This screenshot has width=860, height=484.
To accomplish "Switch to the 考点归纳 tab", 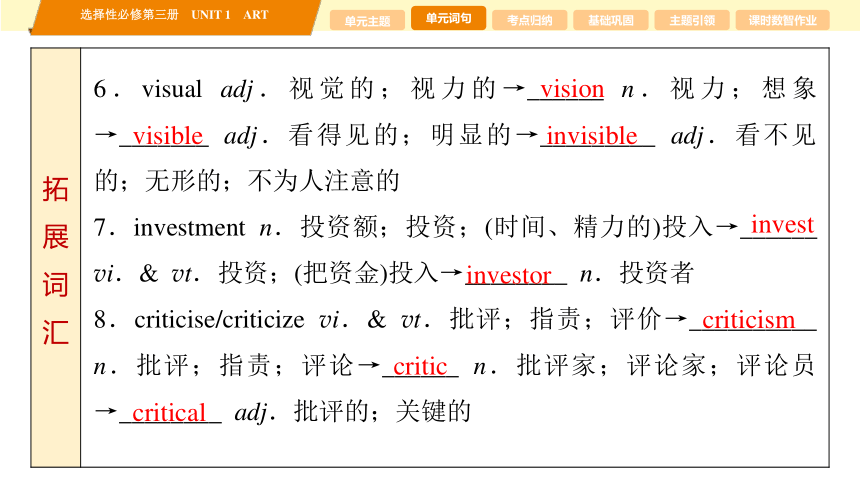I will click(x=529, y=20).
